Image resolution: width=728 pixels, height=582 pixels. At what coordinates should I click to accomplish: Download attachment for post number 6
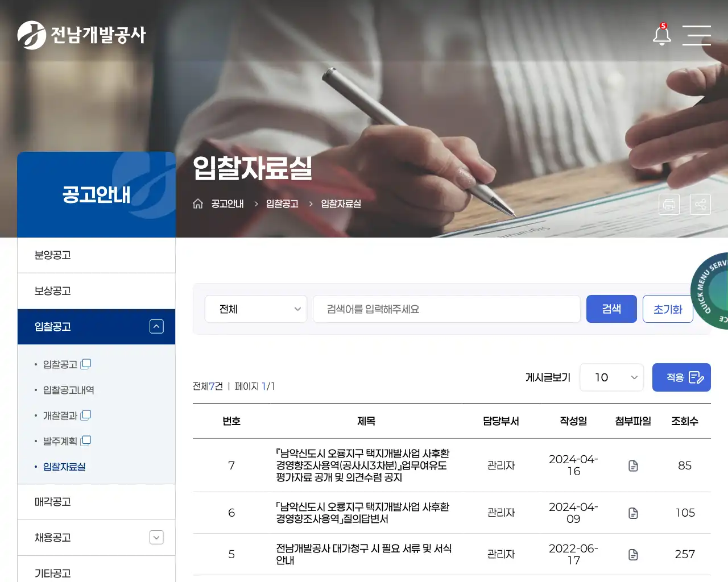click(x=633, y=513)
